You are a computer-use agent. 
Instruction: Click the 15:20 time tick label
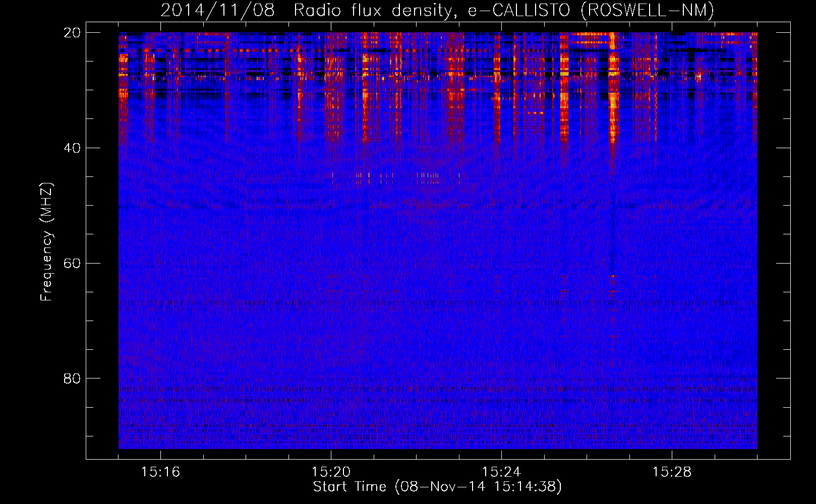331,472
